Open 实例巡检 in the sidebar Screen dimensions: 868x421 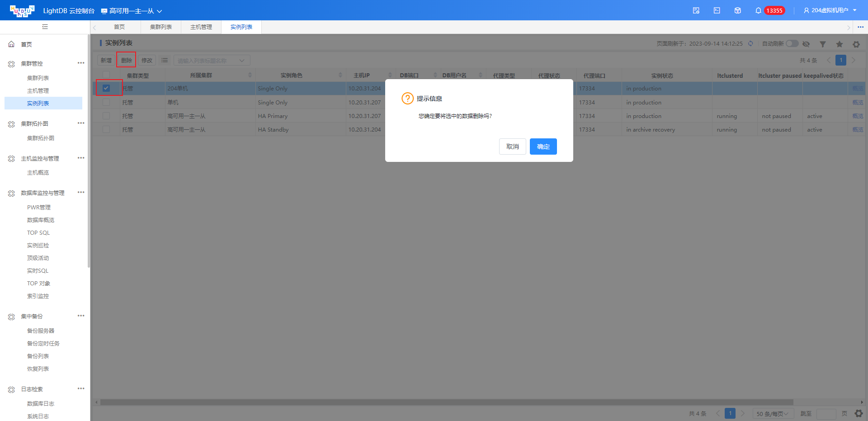tap(38, 246)
